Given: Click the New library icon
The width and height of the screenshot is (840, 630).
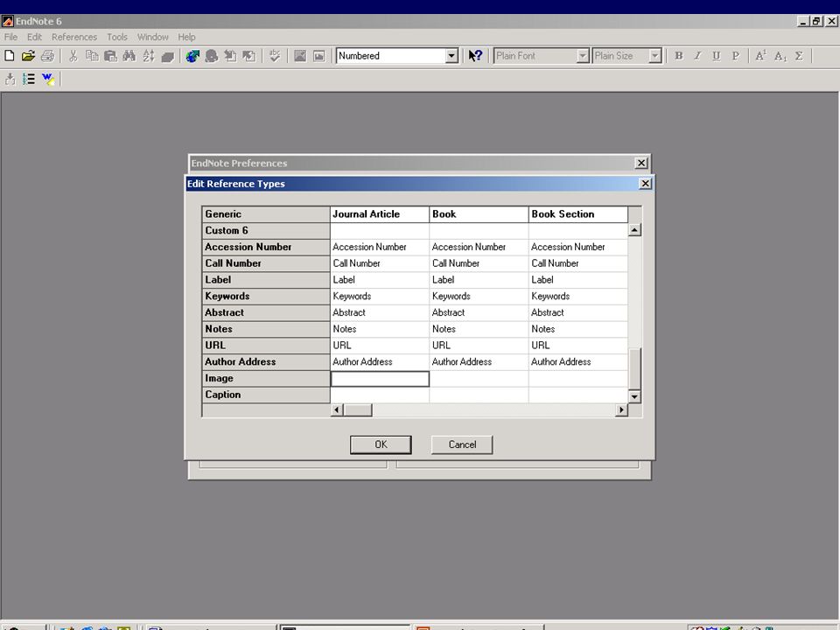Looking at the screenshot, I should coord(9,56).
